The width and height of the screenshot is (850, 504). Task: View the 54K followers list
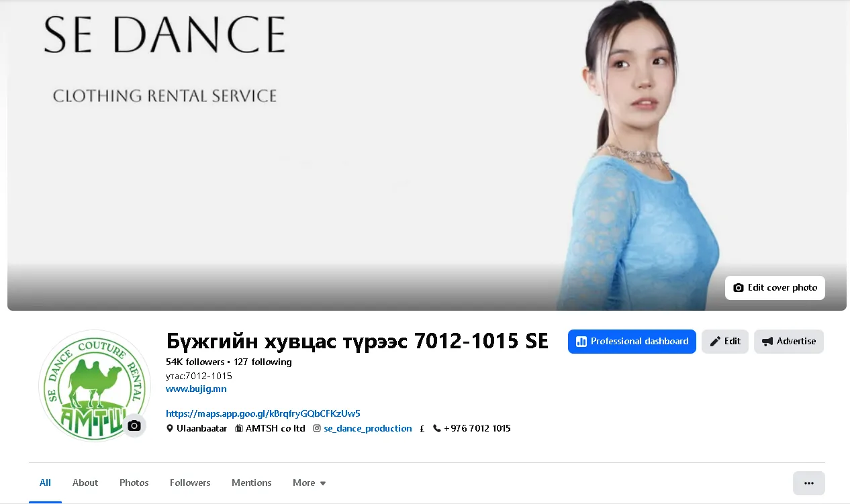(195, 362)
